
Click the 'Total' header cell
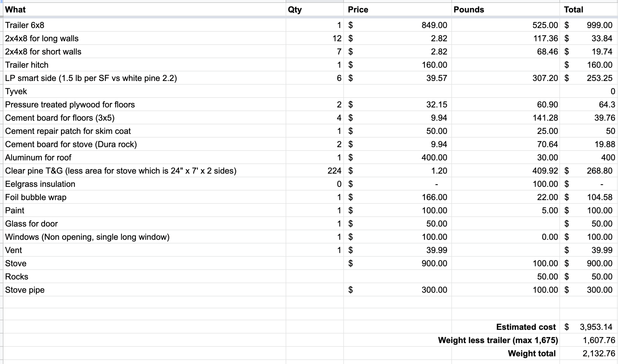589,10
